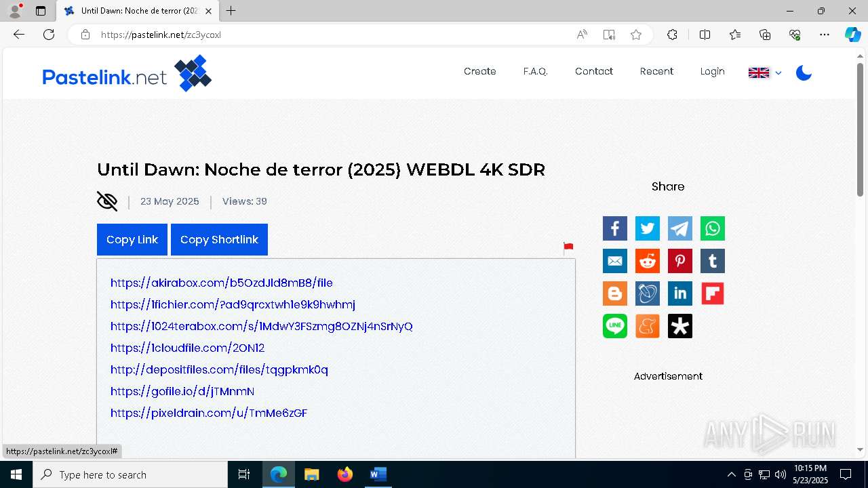The image size is (868, 488).
Task: Open browser Extensions
Action: pos(672,35)
